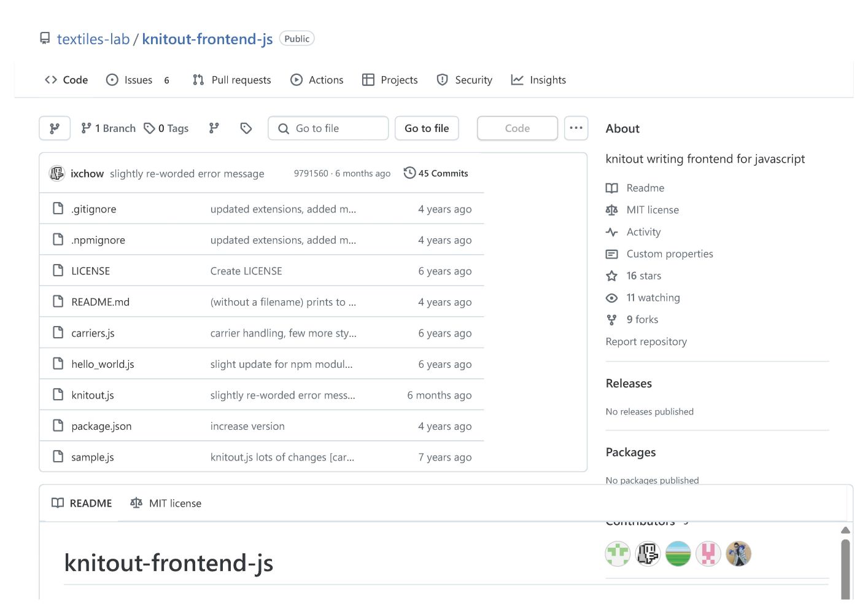Open the textiles-lab organization link
The width and height of the screenshot is (868, 614).
(x=93, y=39)
